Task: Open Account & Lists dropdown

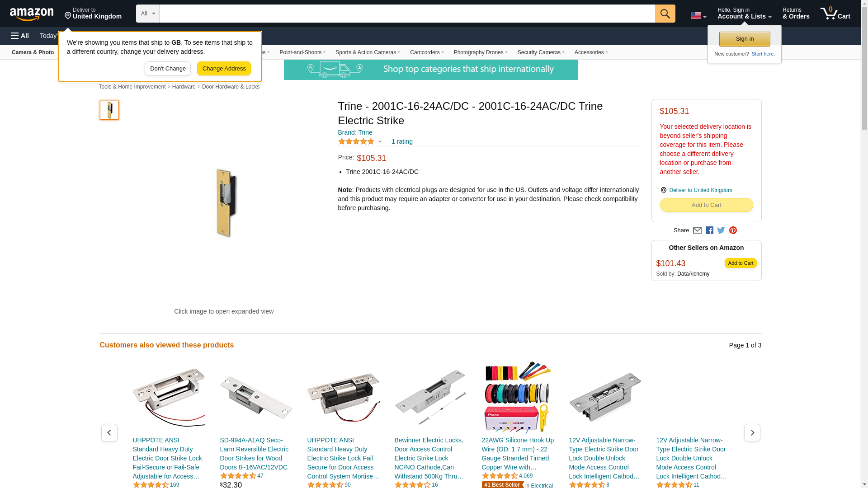Action: [744, 14]
